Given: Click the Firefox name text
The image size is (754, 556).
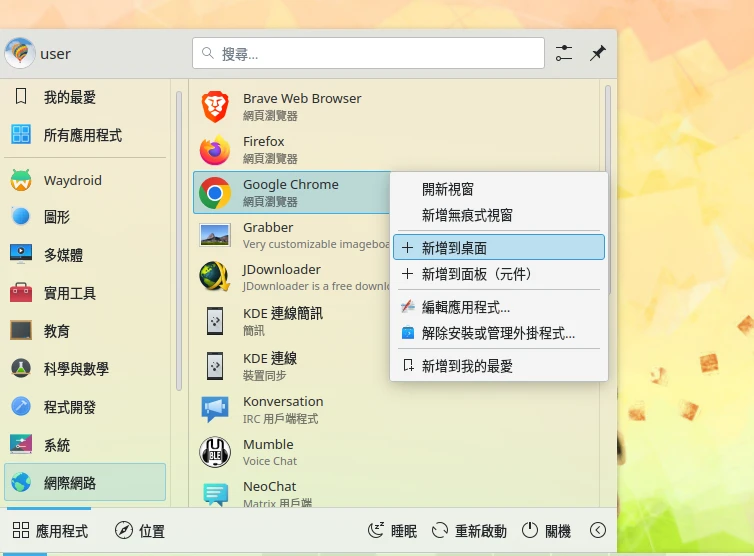Looking at the screenshot, I should 264,141.
